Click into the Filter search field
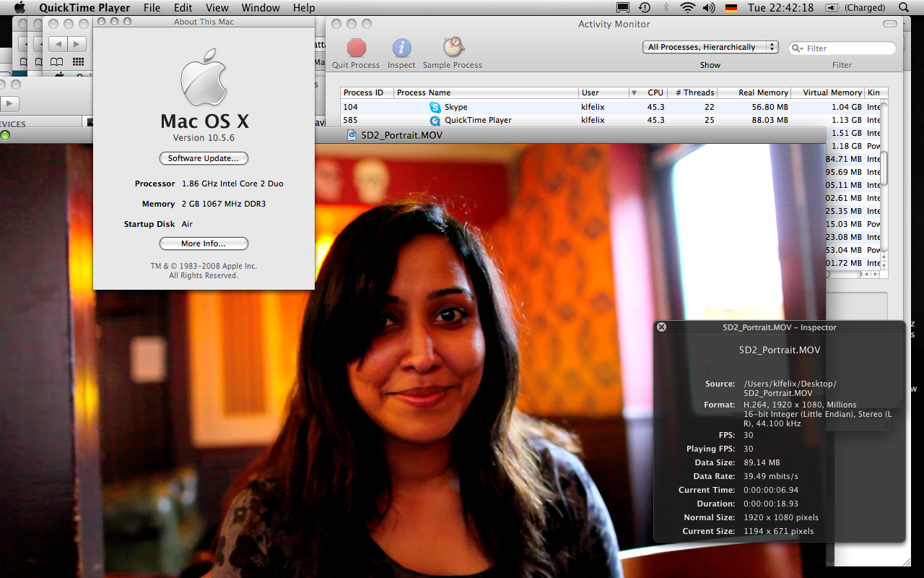This screenshot has height=578, width=924. pos(848,48)
